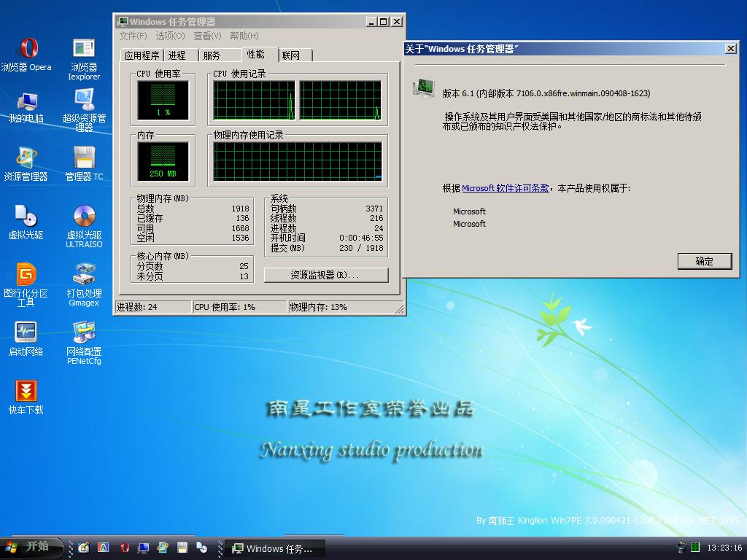Screen dimensions: 747x560
Task: Click the letter A quick launch icon
Action: coord(104,548)
